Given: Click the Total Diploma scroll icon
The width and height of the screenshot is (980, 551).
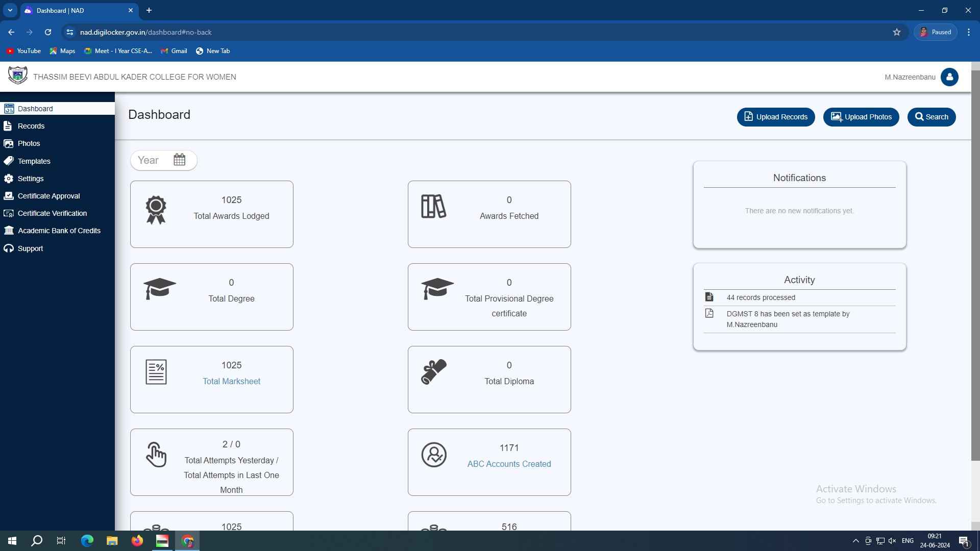Looking at the screenshot, I should (433, 372).
